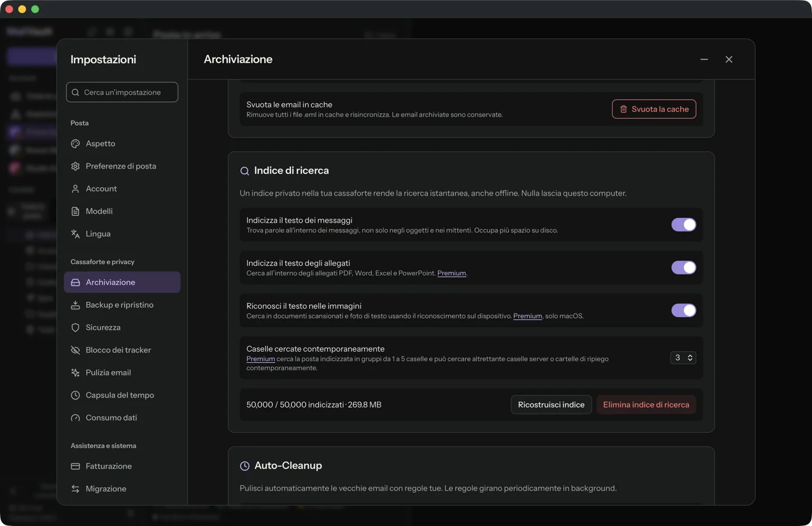Open Preferenze di posta settings

click(122, 166)
